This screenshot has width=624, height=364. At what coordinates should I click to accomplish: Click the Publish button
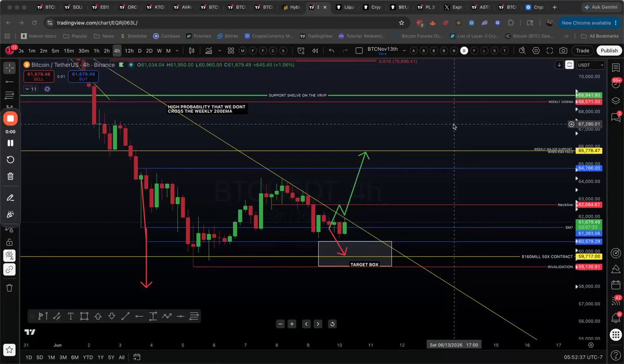[608, 50]
